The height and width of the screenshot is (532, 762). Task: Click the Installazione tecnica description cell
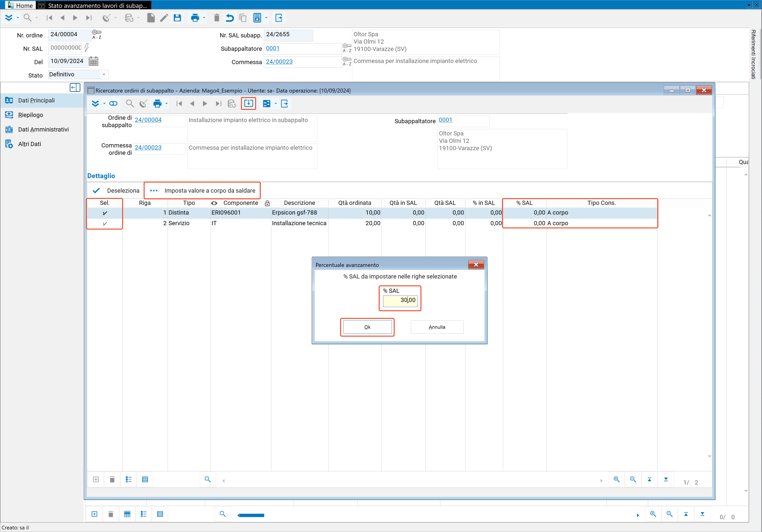tap(300, 224)
